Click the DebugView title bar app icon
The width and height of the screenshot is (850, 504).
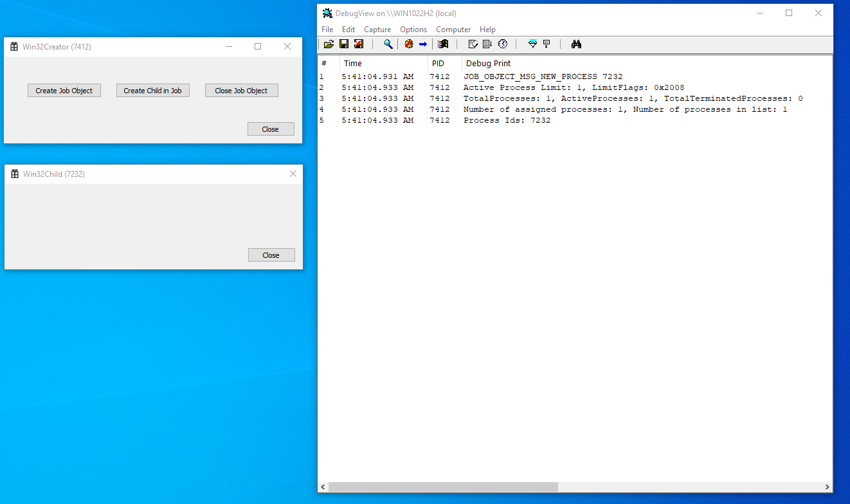(x=327, y=13)
